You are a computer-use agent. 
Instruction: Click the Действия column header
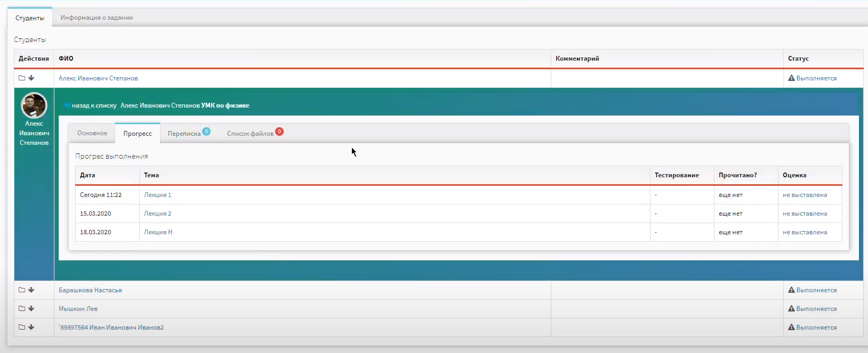pos(34,59)
